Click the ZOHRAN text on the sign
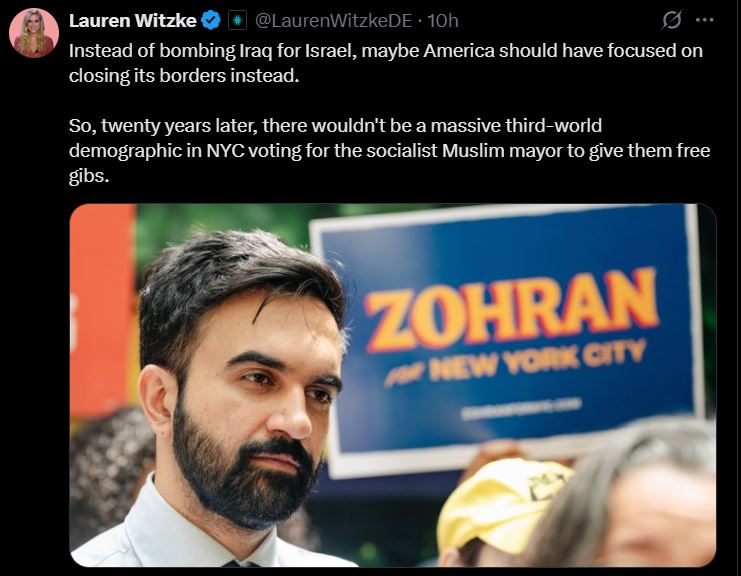This screenshot has width=741, height=576. tap(511, 309)
